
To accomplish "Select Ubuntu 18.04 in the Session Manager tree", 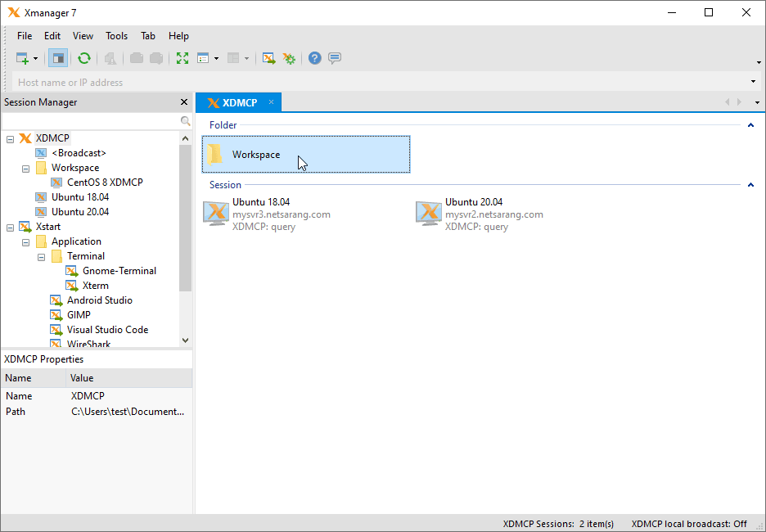I will point(80,197).
